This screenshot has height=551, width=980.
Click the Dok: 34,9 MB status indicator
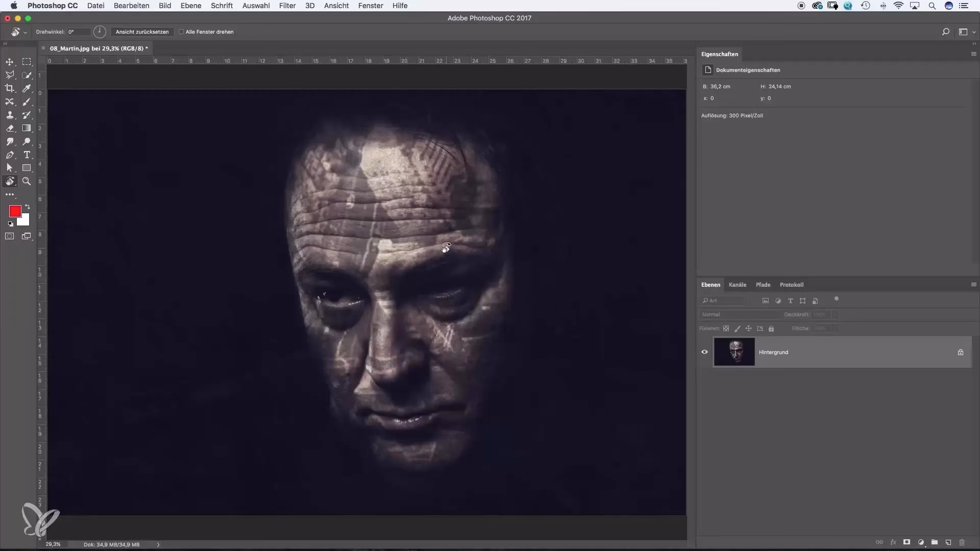111,544
